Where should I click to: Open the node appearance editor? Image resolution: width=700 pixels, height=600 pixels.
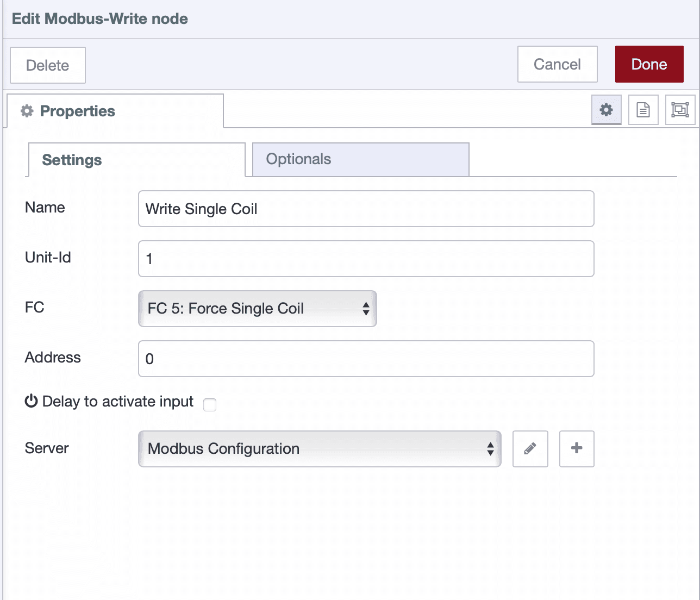tap(680, 110)
